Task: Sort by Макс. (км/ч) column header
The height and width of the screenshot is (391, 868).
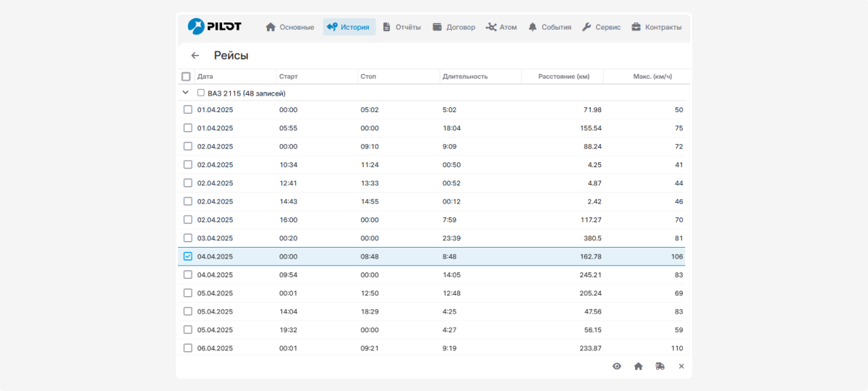Action: point(652,77)
